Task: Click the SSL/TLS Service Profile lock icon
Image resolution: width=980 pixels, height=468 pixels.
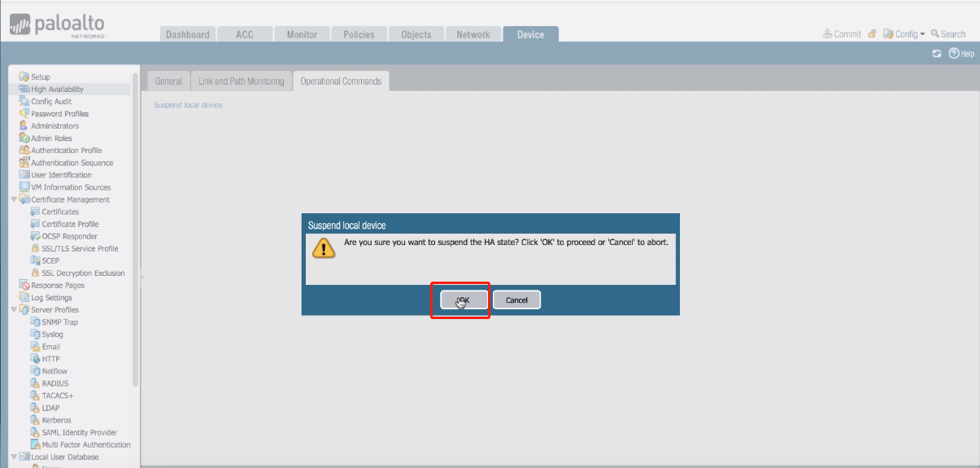Action: (35, 248)
